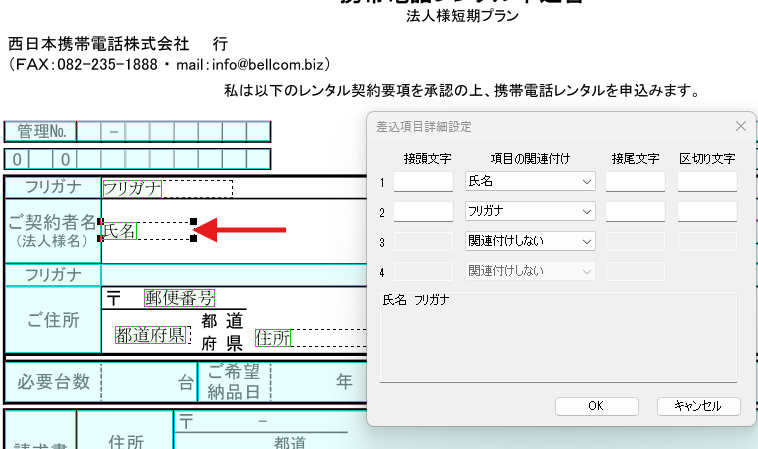Select the dashed フリガナ merge field box
The image size is (758, 449).
pyautogui.click(x=167, y=188)
